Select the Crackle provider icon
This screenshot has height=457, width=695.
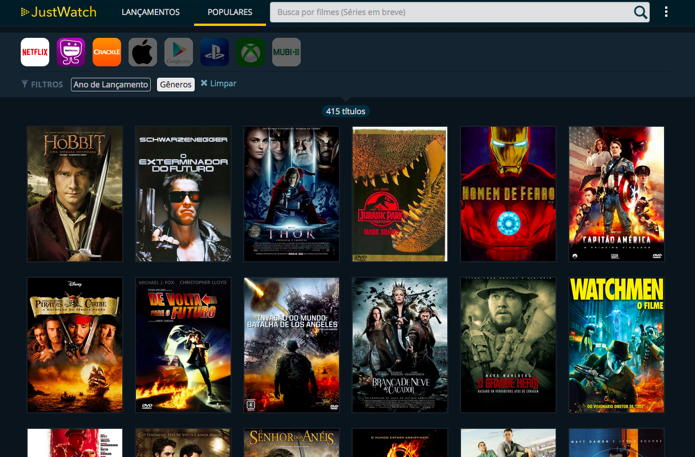pos(107,52)
